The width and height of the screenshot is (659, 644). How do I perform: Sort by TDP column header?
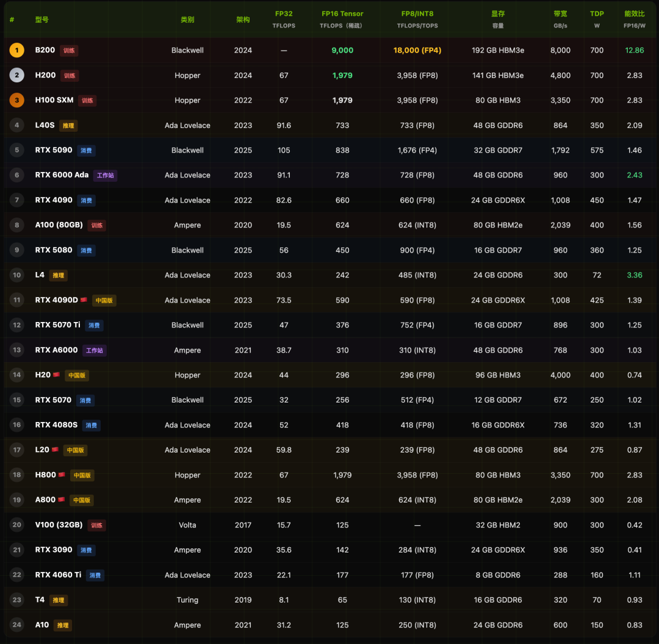(597, 20)
